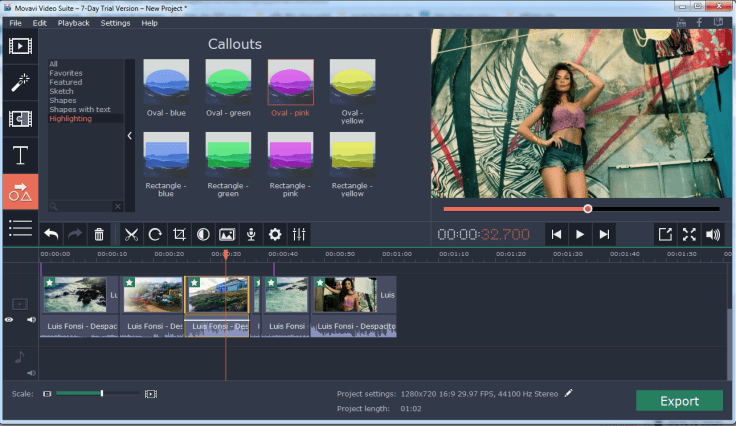Detach the preview window
The height and width of the screenshot is (426, 736).
coord(665,234)
